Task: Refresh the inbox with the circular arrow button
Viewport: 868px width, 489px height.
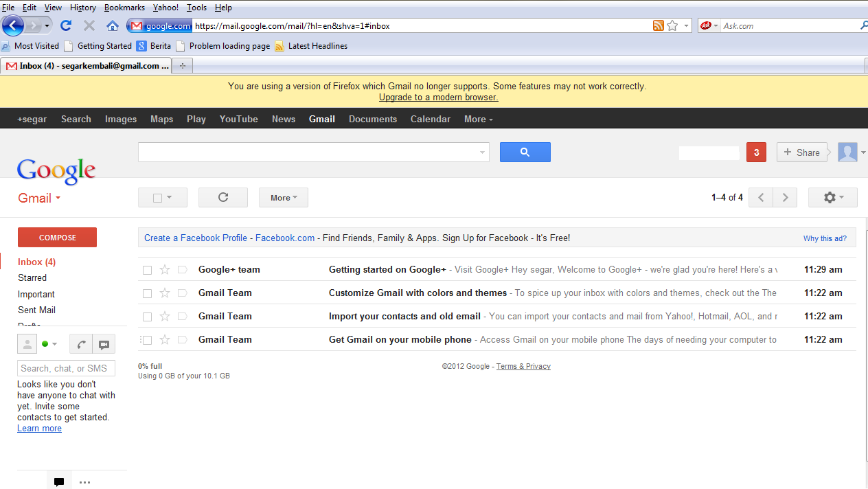Action: click(223, 198)
